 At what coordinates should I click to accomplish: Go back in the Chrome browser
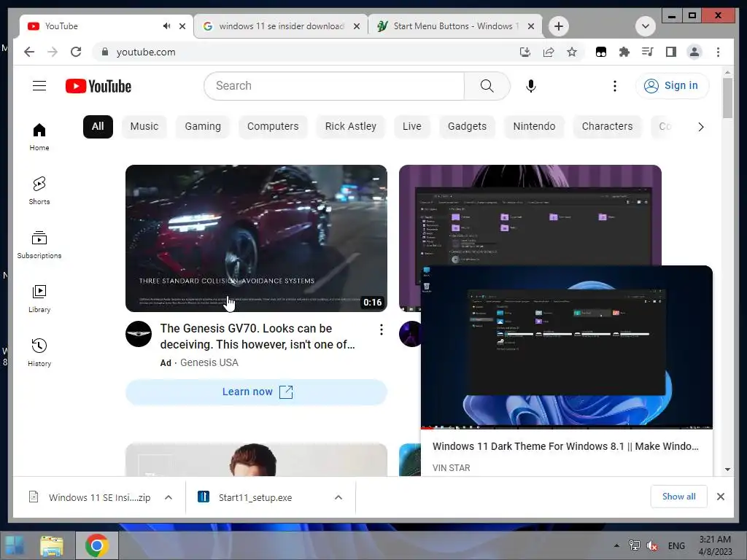(x=29, y=52)
